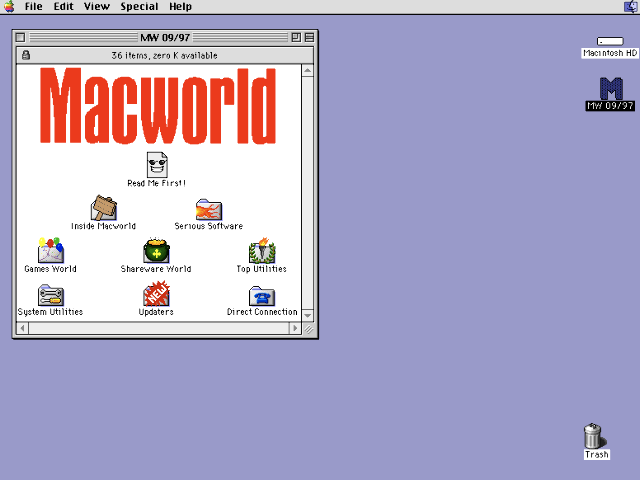Viewport: 640px width, 480px height.
Task: Click the 'System Utilities' label
Action: (x=51, y=312)
